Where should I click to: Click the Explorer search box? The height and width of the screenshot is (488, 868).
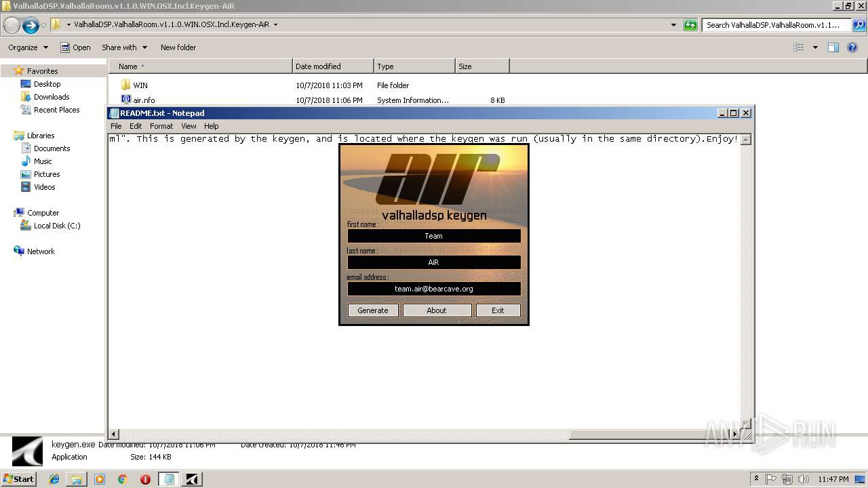(x=776, y=25)
